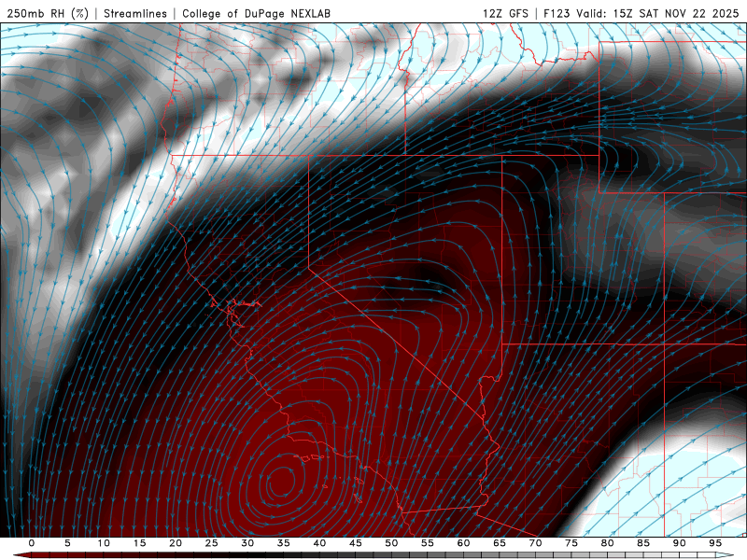Click the 'Streamlines' header label
The image size is (747, 560).
click(135, 13)
